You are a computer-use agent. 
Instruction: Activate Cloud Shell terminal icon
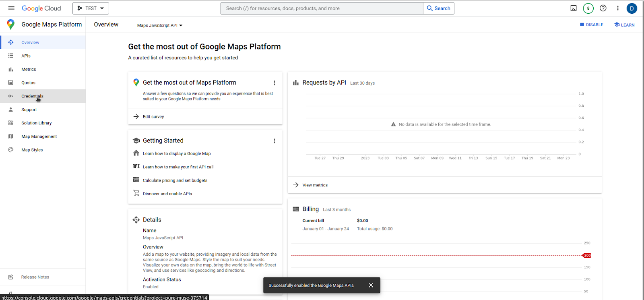pyautogui.click(x=574, y=8)
